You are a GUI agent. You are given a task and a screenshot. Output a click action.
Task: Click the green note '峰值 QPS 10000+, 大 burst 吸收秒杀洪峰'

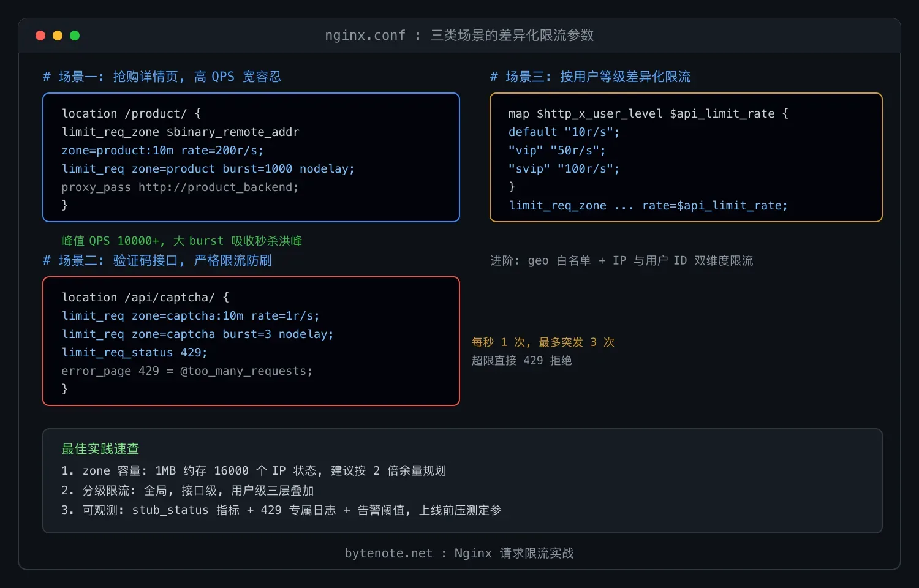click(182, 241)
